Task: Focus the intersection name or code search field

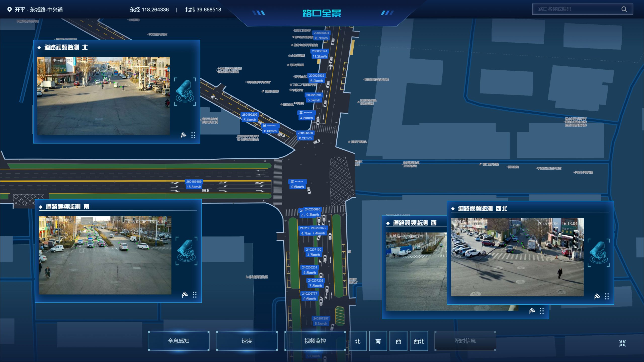Action: point(582,9)
